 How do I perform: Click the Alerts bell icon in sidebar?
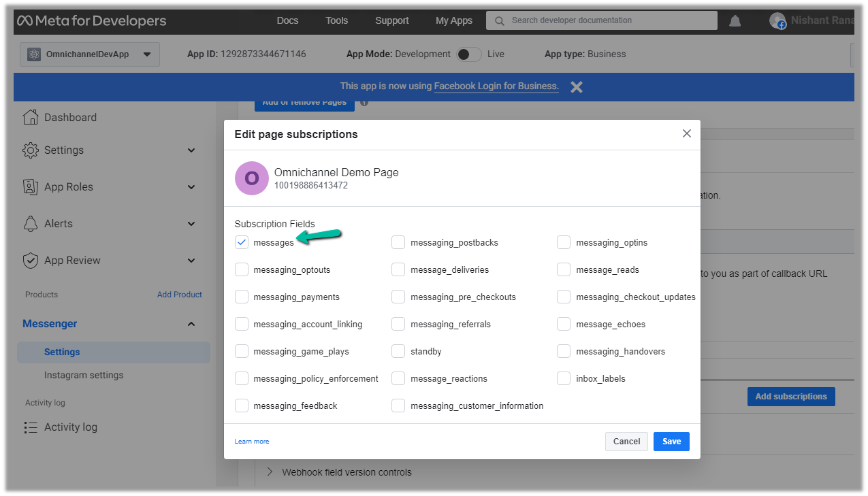tap(31, 224)
